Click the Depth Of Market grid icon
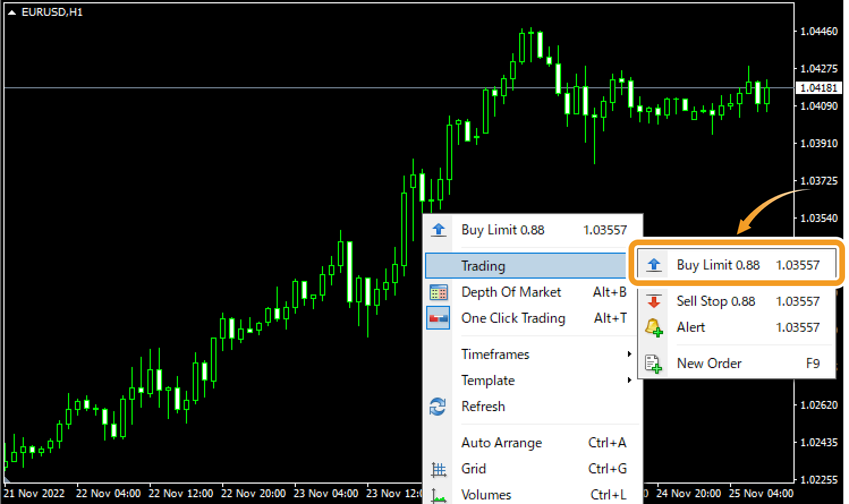The image size is (849, 504). [438, 292]
